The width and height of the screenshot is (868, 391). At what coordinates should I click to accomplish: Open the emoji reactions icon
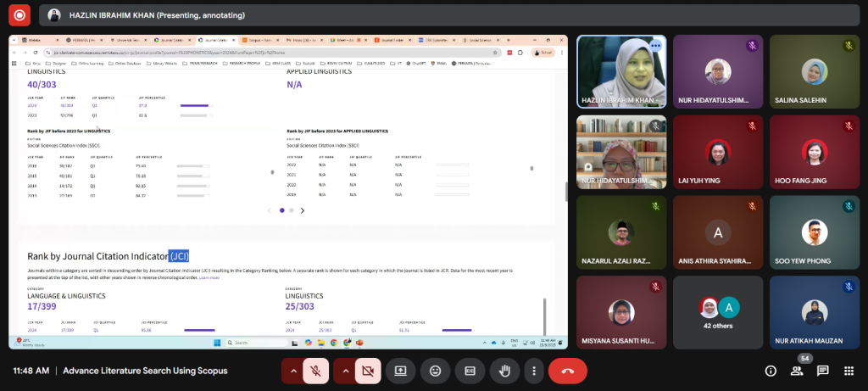tap(435, 371)
